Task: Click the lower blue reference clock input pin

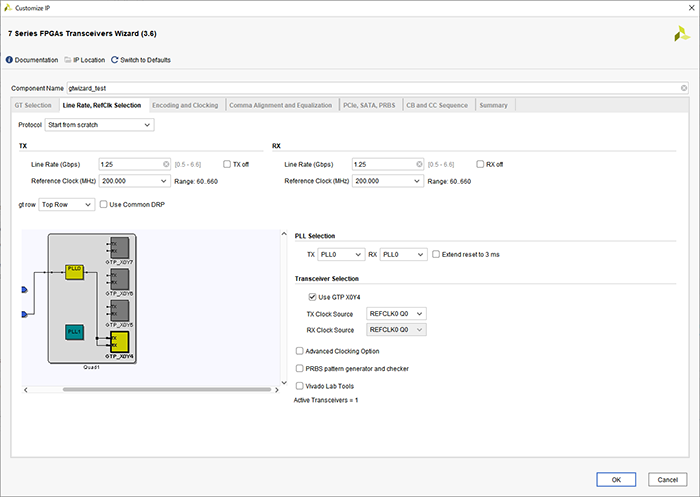Action: (x=25, y=314)
